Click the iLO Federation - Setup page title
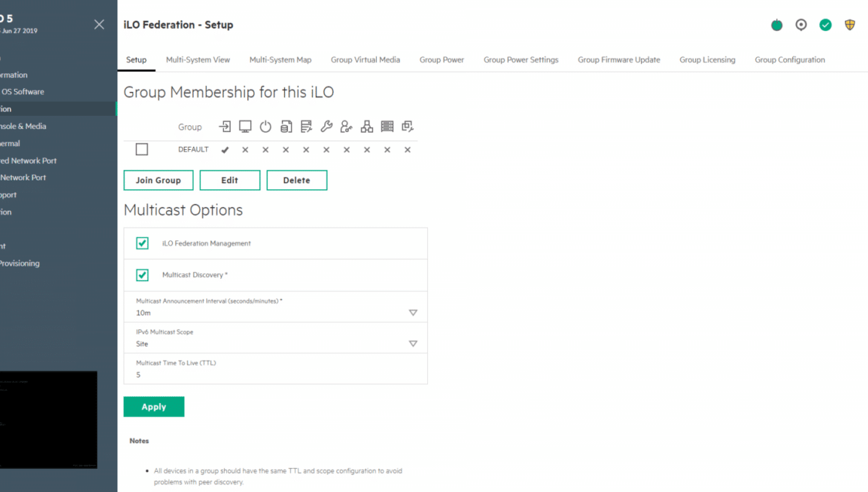The width and height of the screenshot is (868, 492). point(178,25)
